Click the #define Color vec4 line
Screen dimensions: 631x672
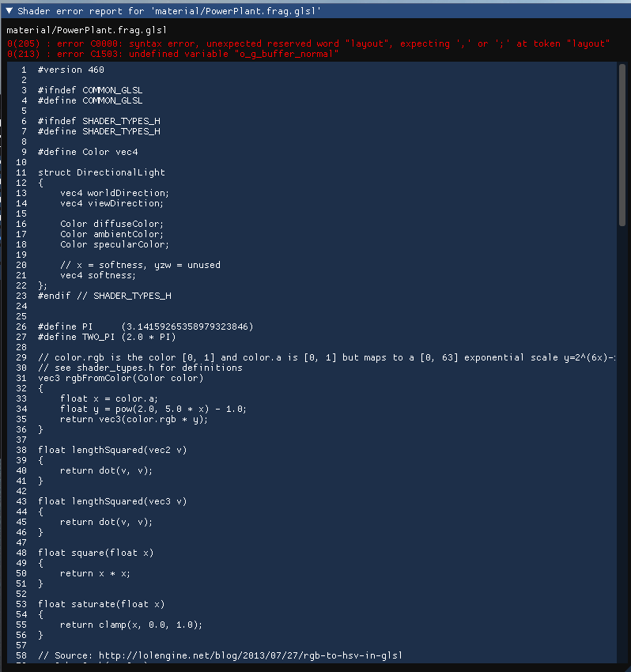tap(88, 152)
